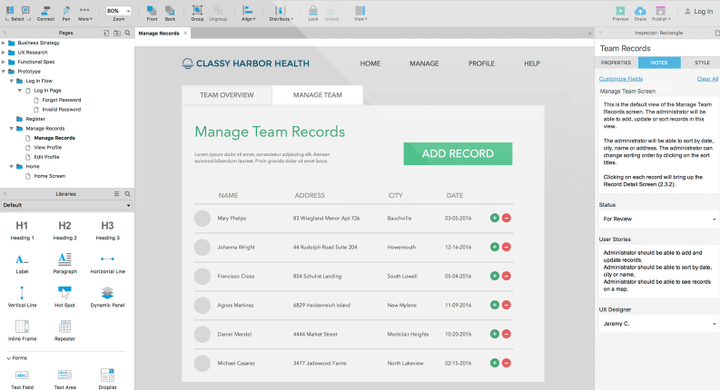Screen dimensions: 720x390
Task: Lock the selected widget
Action: coord(313,13)
